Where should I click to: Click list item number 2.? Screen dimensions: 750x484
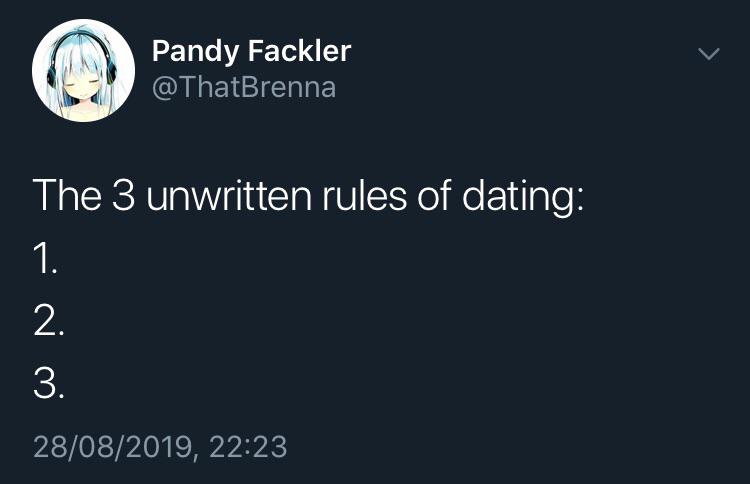[x=49, y=321]
